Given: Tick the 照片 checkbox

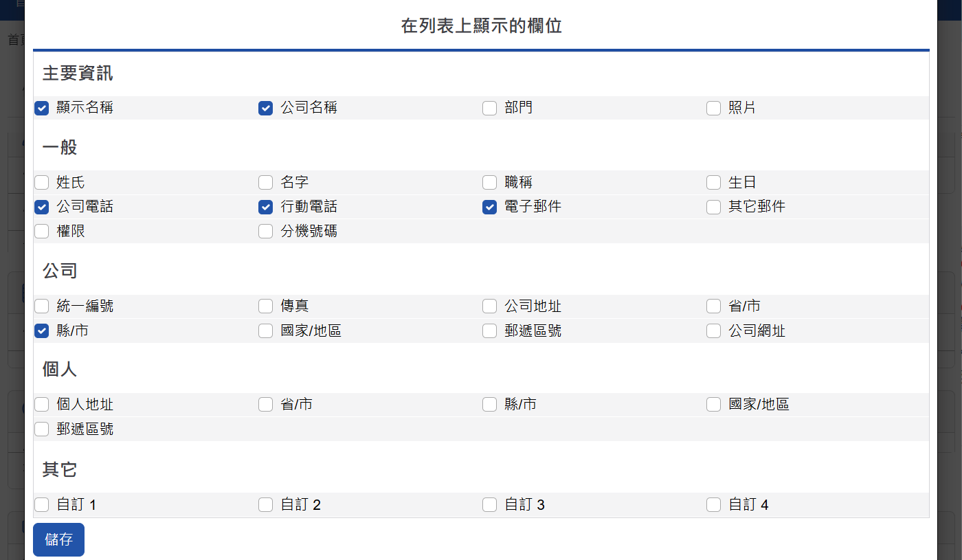Looking at the screenshot, I should coord(714,108).
